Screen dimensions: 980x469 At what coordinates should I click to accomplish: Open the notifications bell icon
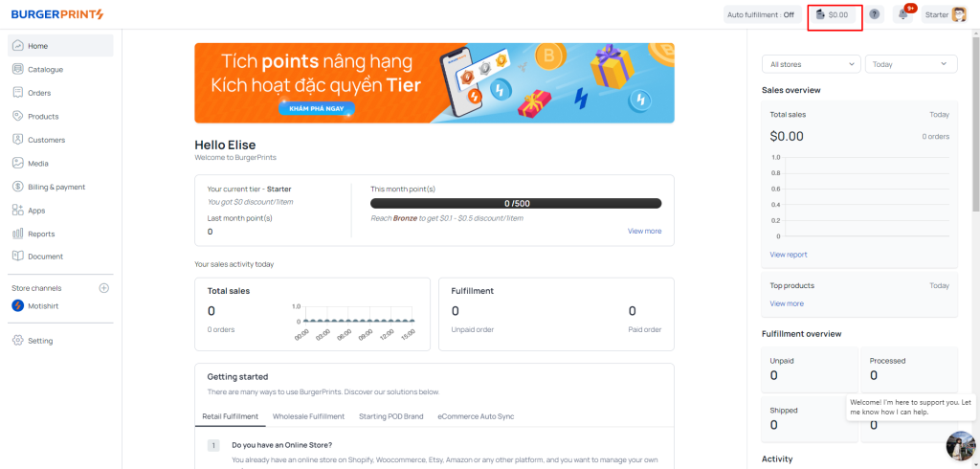click(x=903, y=14)
